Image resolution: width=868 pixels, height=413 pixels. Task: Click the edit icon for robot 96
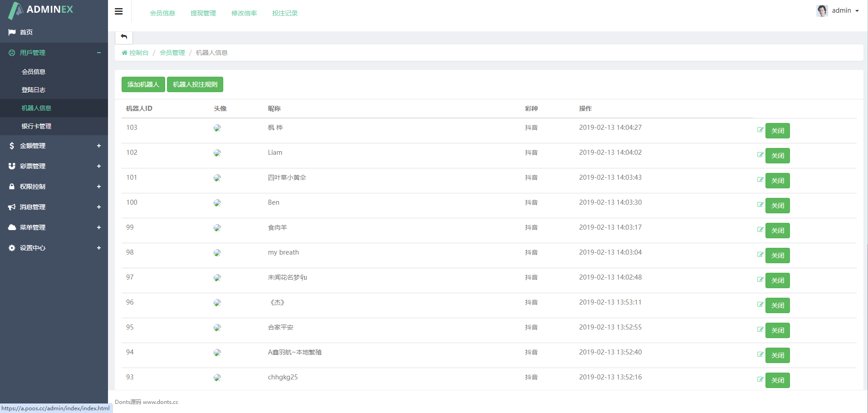click(760, 305)
